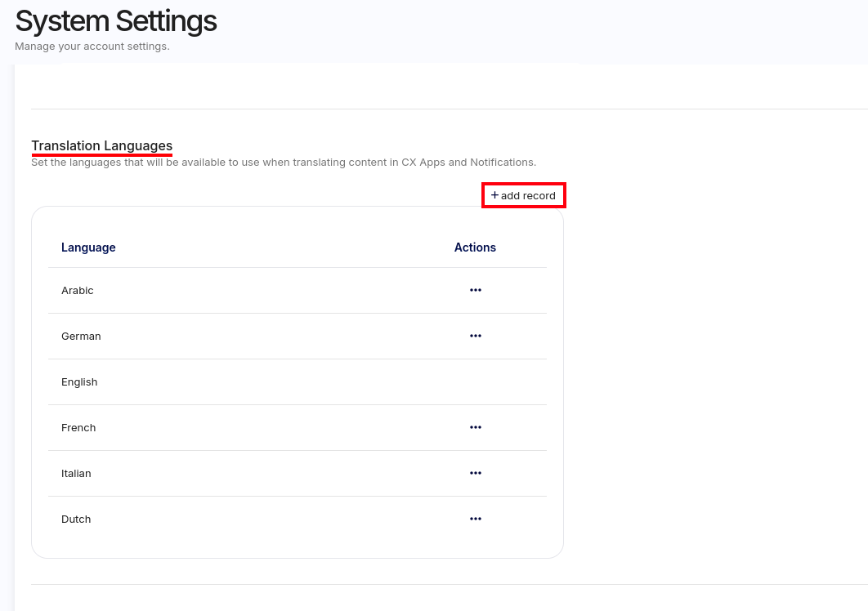868x611 pixels.
Task: Select the English language row text
Action: click(x=79, y=382)
